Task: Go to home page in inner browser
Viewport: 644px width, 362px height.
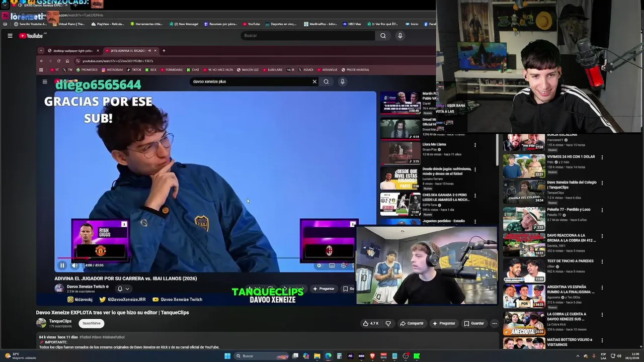Action: [x=67, y=61]
